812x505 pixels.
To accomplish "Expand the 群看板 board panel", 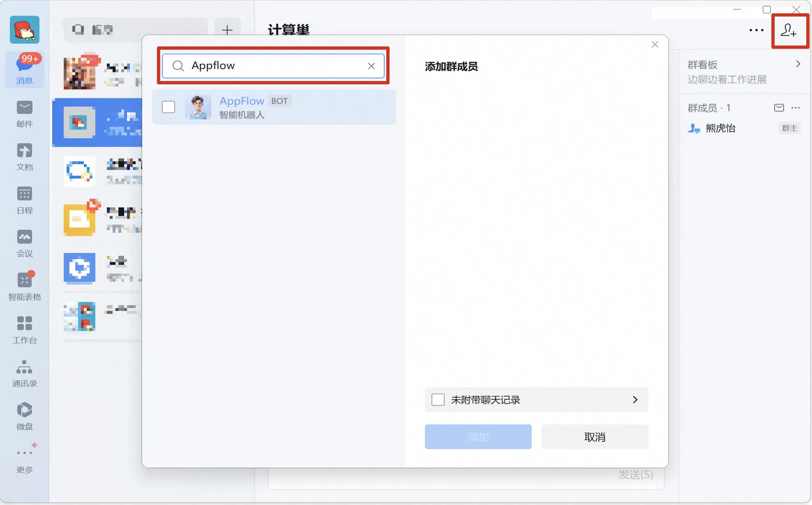I will pos(798,64).
